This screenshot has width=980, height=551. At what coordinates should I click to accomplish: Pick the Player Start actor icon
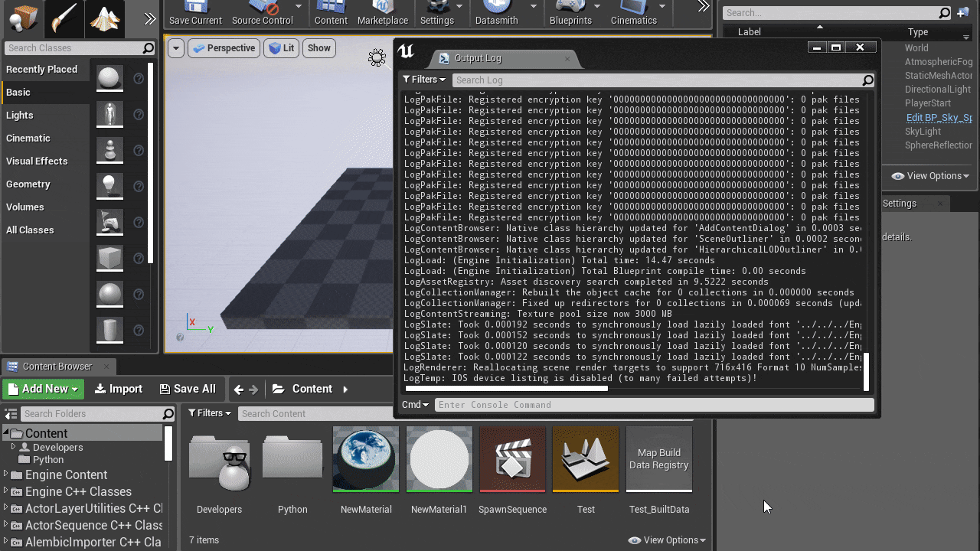(x=109, y=222)
